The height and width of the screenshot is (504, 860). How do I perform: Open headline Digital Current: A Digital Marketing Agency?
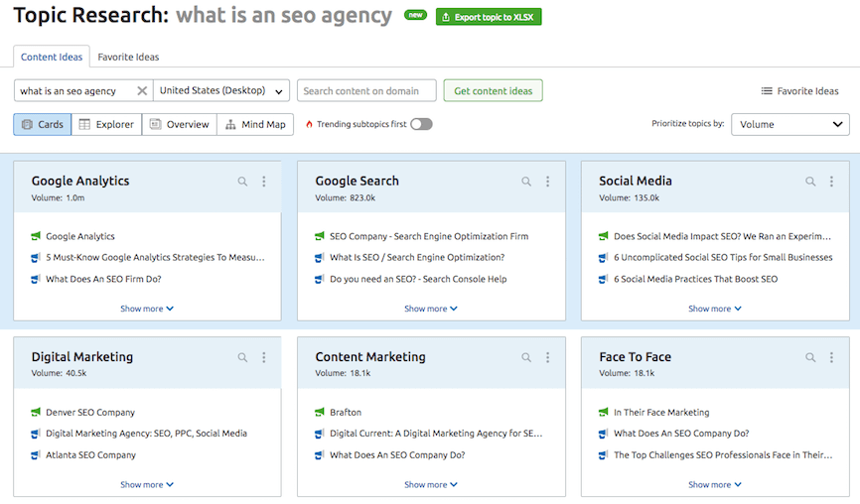tap(436, 434)
